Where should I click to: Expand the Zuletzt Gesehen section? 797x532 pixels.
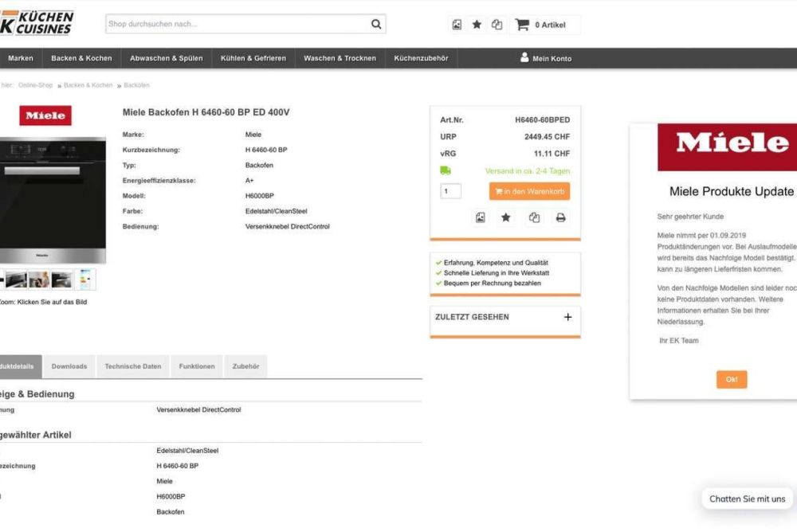pyautogui.click(x=567, y=317)
